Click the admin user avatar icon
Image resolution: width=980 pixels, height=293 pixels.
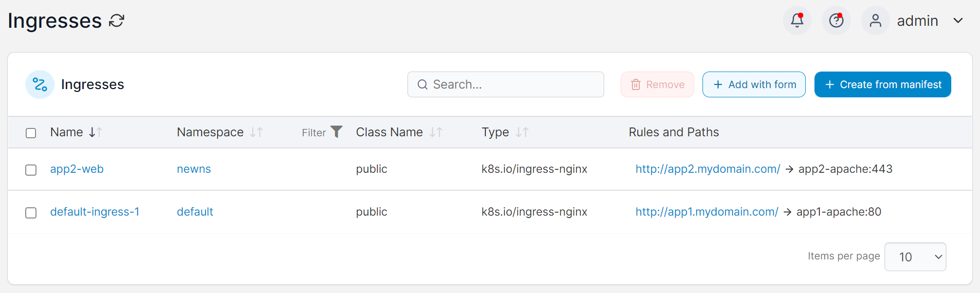pyautogui.click(x=875, y=20)
